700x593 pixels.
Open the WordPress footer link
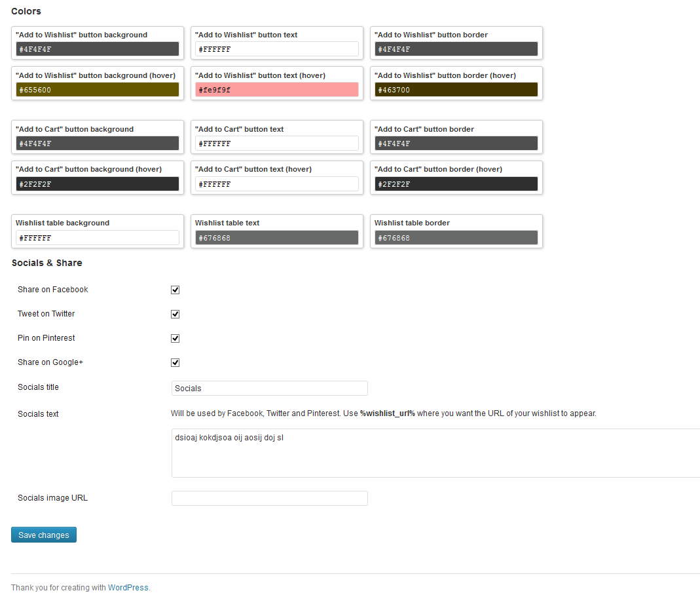click(128, 588)
